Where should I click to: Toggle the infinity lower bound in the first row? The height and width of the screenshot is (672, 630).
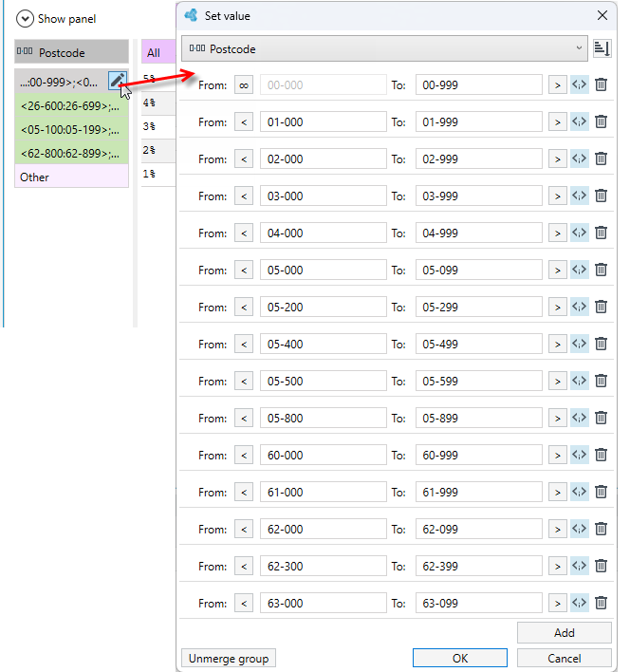pyautogui.click(x=244, y=84)
